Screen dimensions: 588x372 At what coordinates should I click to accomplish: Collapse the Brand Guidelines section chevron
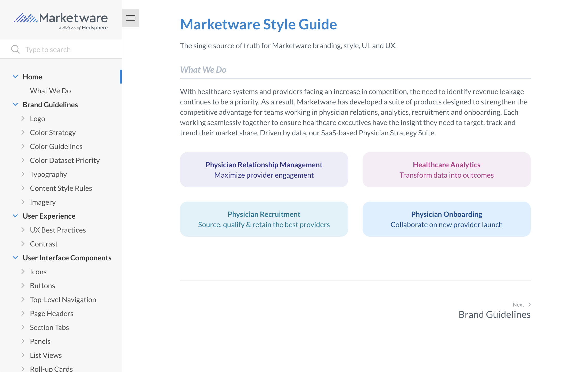pos(15,104)
